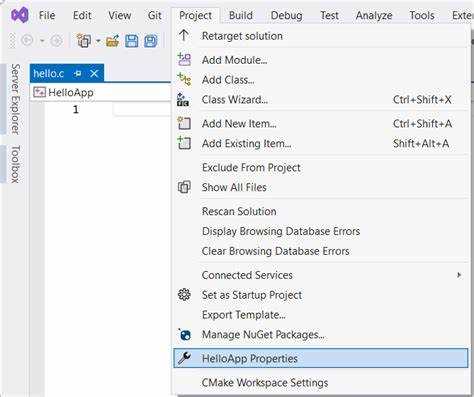Image resolution: width=474 pixels, height=397 pixels.
Task: Close the hello.c tab
Action: pyautogui.click(x=94, y=73)
